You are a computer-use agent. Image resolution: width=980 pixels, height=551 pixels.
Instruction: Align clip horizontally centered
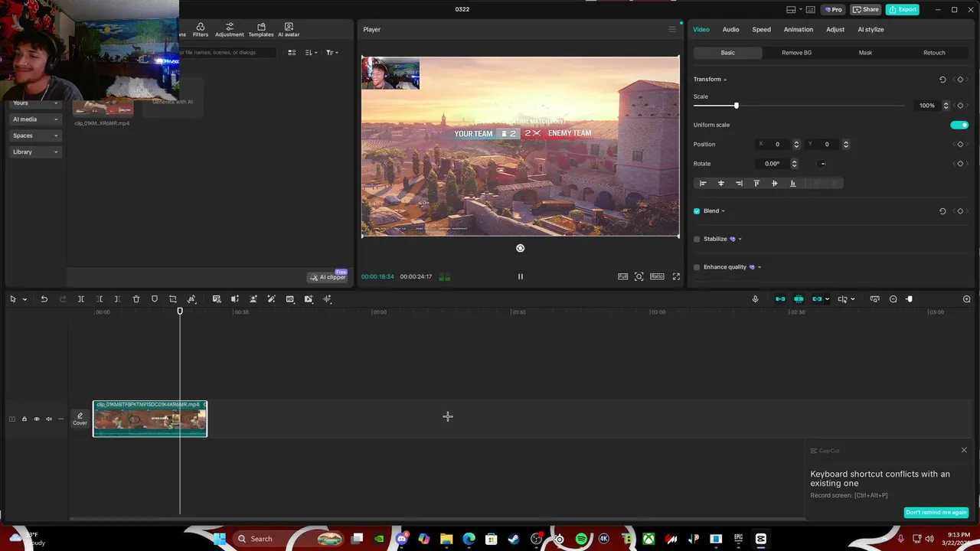click(720, 183)
